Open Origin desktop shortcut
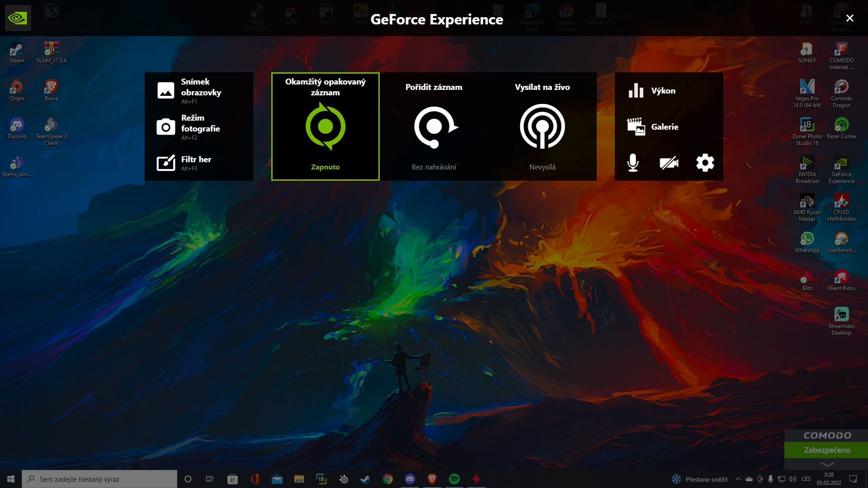 click(x=17, y=90)
